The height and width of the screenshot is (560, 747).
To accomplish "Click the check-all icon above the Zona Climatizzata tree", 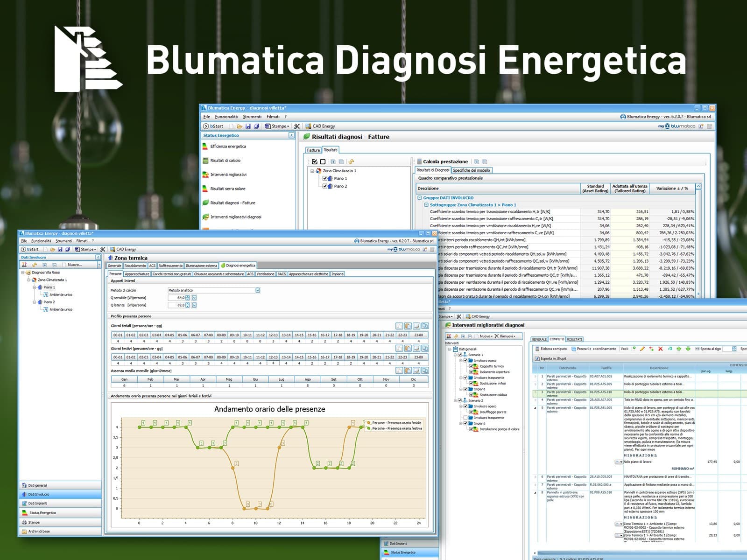I will (315, 161).
